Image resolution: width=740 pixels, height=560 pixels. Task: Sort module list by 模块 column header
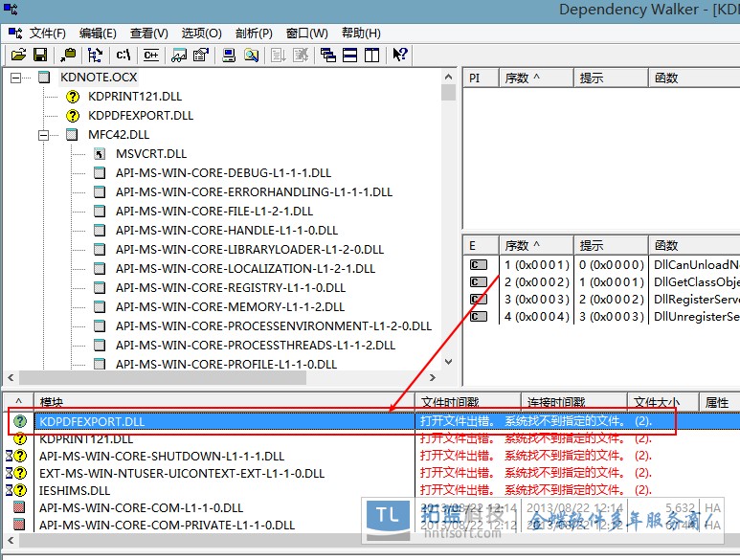224,402
